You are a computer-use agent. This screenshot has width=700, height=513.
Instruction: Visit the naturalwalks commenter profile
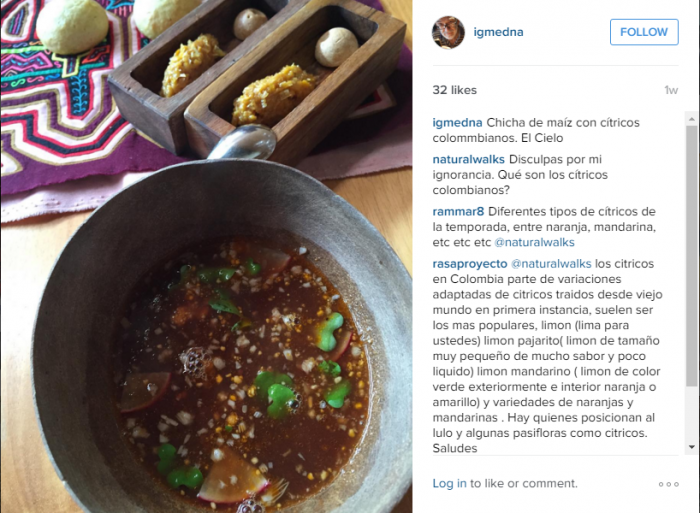point(468,159)
